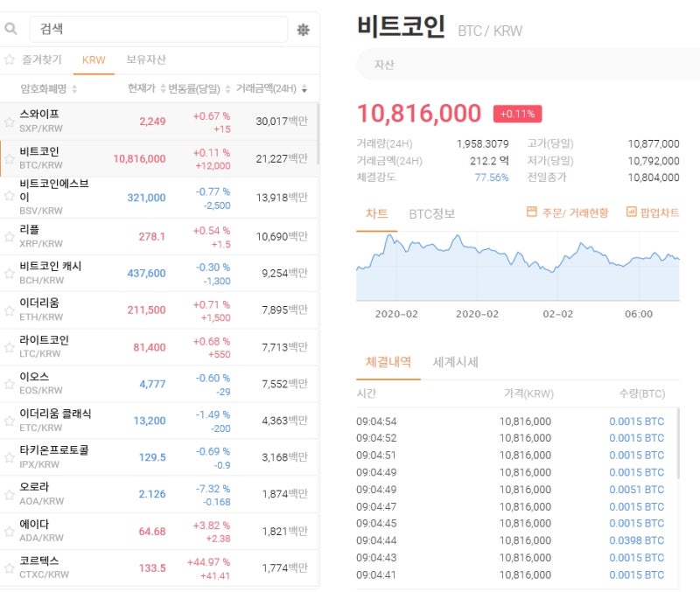Sort by 현재가 arrows
The image size is (700, 592).
point(163,88)
